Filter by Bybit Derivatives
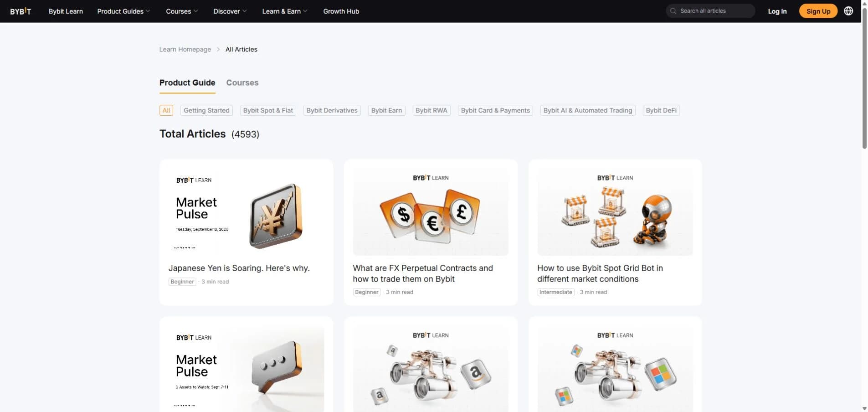The width and height of the screenshot is (868, 412). [x=332, y=110]
